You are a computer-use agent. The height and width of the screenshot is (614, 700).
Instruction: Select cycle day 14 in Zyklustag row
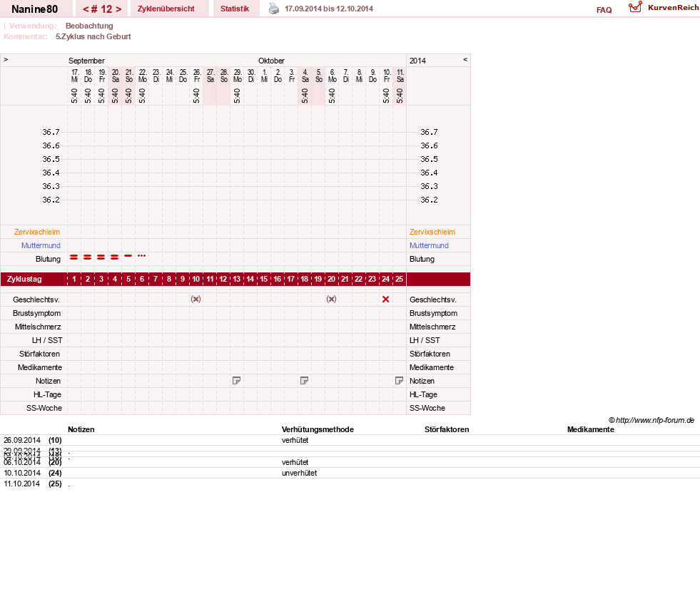pyautogui.click(x=250, y=279)
